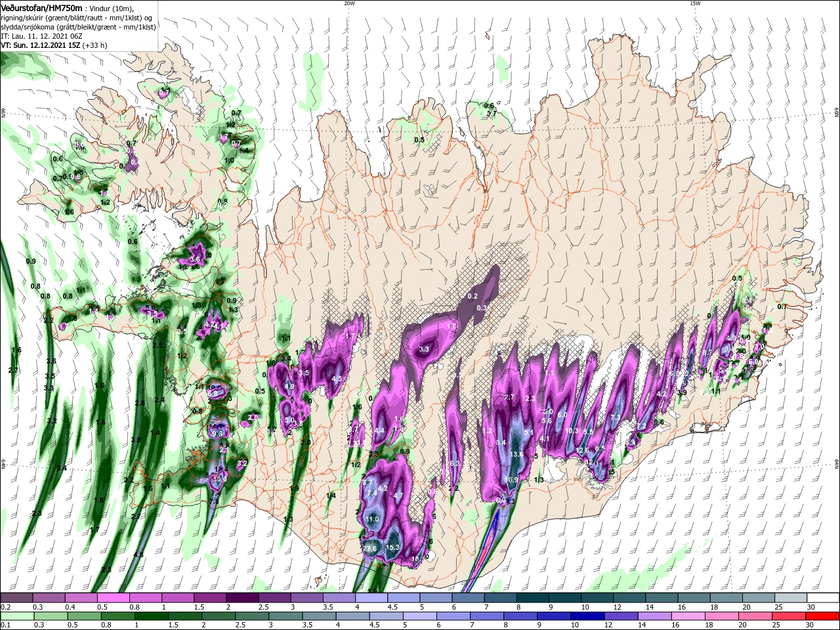
Task: Pick the bottom-row red swatch right of 30
Action: pos(822,616)
